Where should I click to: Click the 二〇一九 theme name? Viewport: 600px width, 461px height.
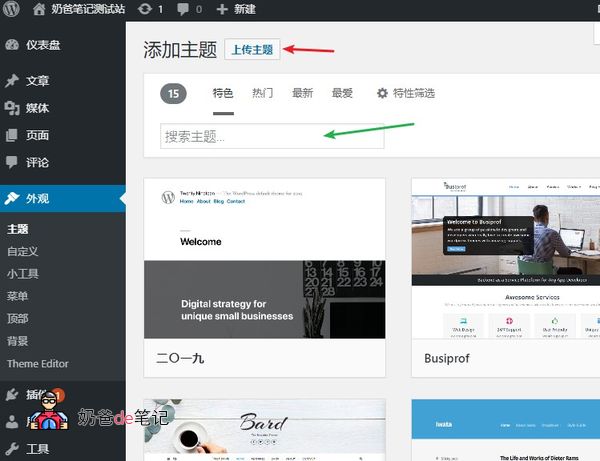click(180, 358)
